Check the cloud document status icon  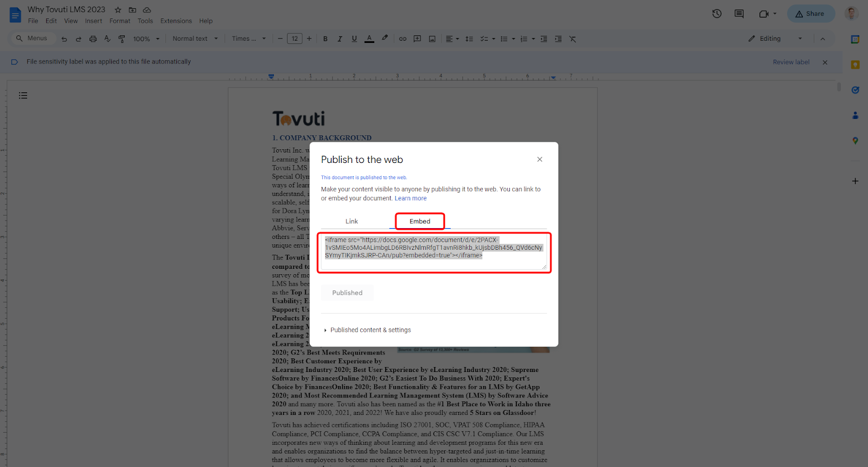147,10
